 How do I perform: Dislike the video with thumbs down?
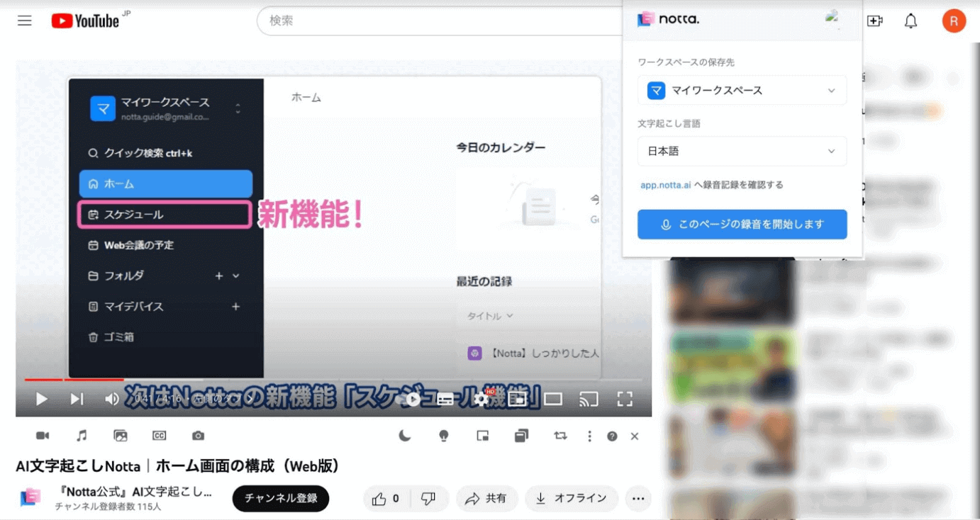[428, 499]
